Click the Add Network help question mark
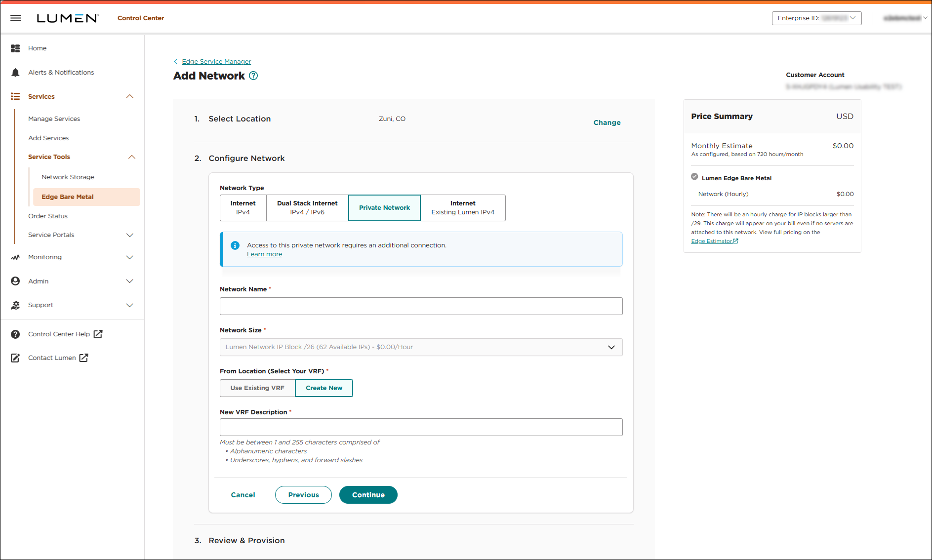Image resolution: width=932 pixels, height=560 pixels. 253,76
